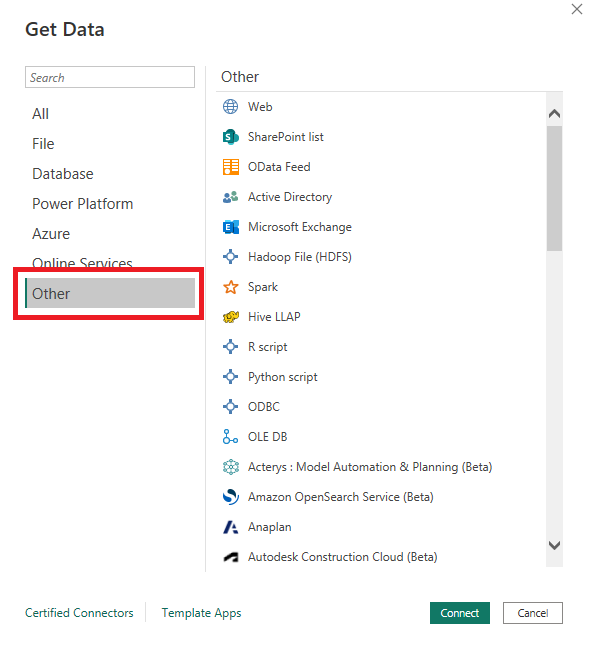
Task: Focus the Search connectors field
Action: (110, 77)
